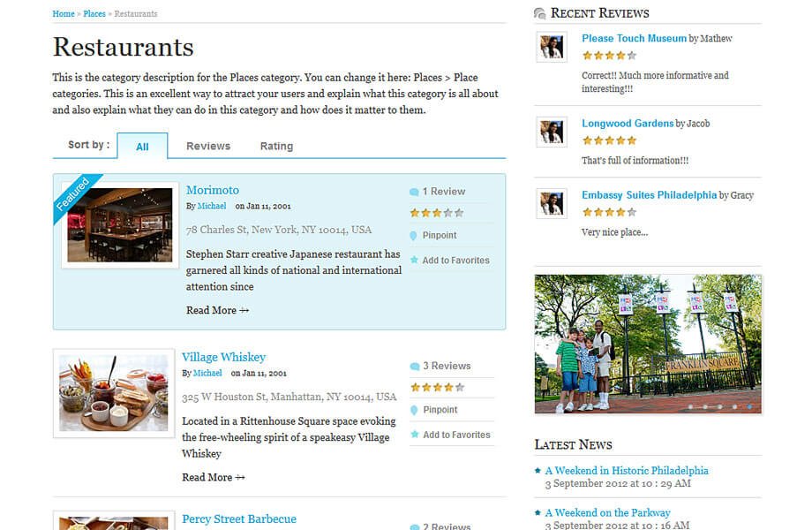
Task: Expand Village Whiskey description via Read More
Action: pos(213,477)
